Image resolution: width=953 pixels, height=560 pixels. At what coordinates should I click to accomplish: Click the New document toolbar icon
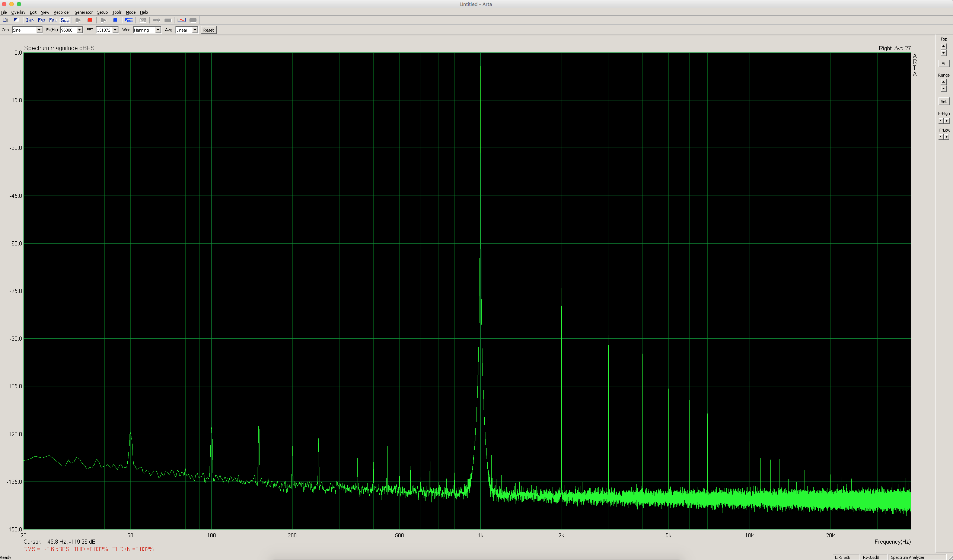(x=5, y=20)
